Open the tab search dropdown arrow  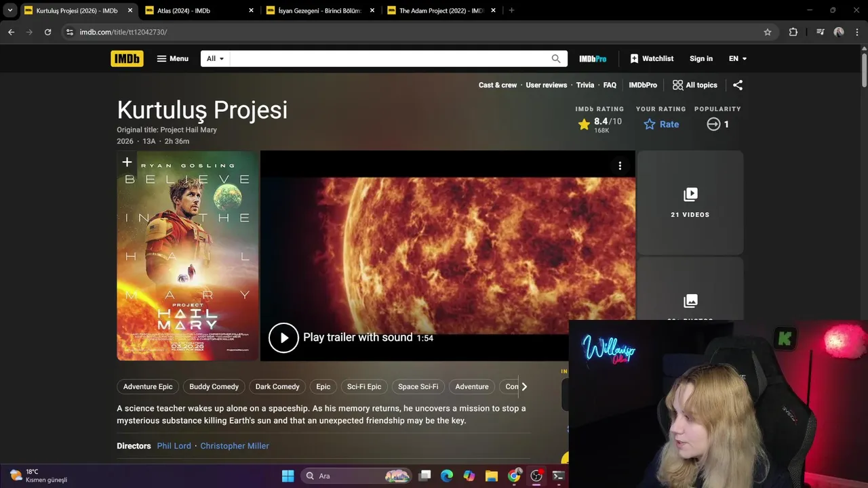(x=9, y=10)
